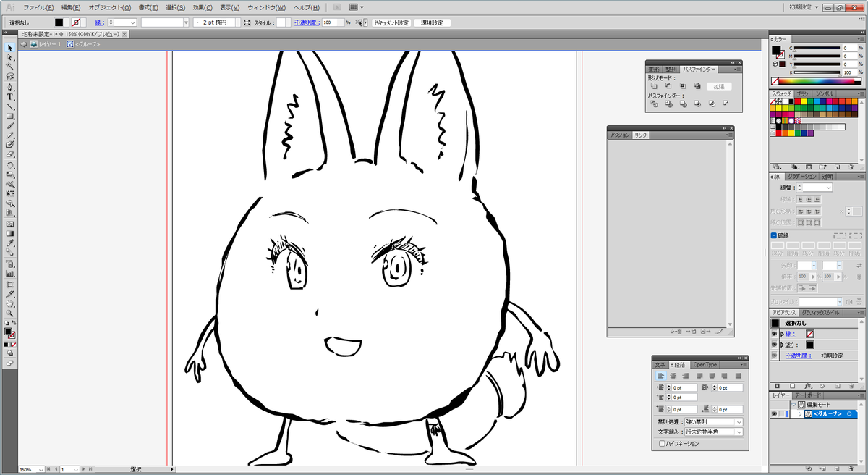
Task: Click the K slider in Color panel
Action: 817,72
